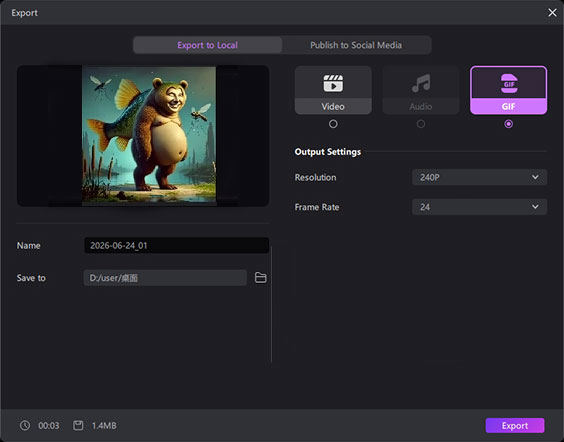The width and height of the screenshot is (564, 442).
Task: Open the browse folder icon for Save to
Action: pyautogui.click(x=260, y=278)
